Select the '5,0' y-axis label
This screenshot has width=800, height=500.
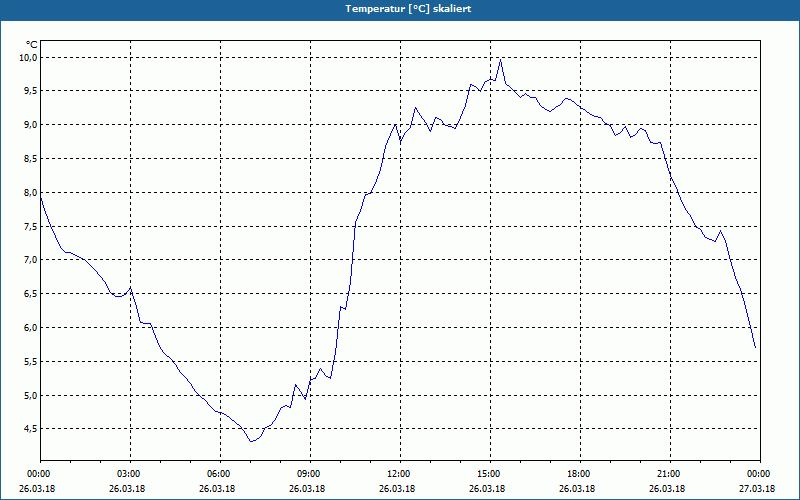click(31, 395)
